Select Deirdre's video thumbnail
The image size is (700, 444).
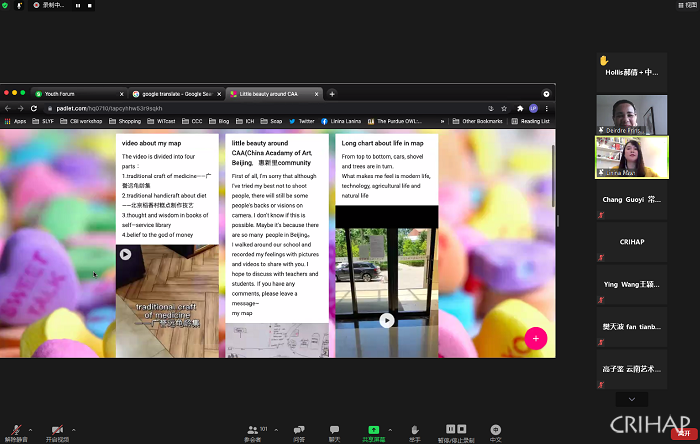631,114
